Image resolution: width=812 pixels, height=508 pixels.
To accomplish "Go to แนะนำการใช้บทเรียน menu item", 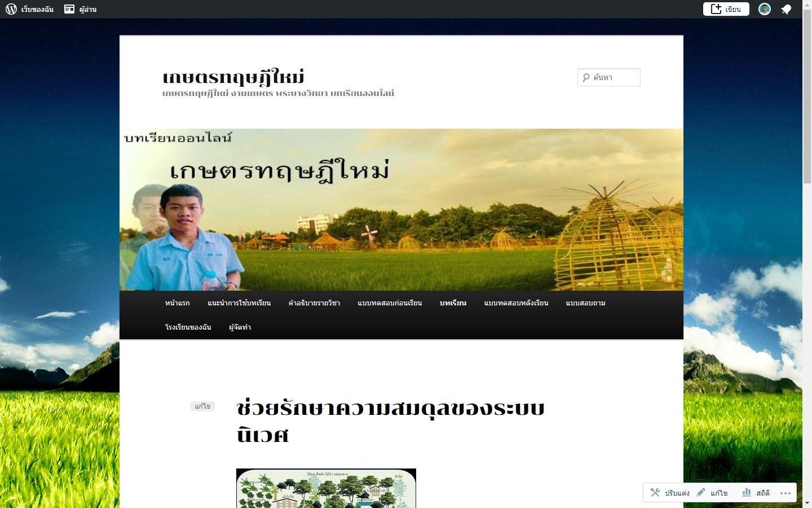I will click(x=239, y=303).
